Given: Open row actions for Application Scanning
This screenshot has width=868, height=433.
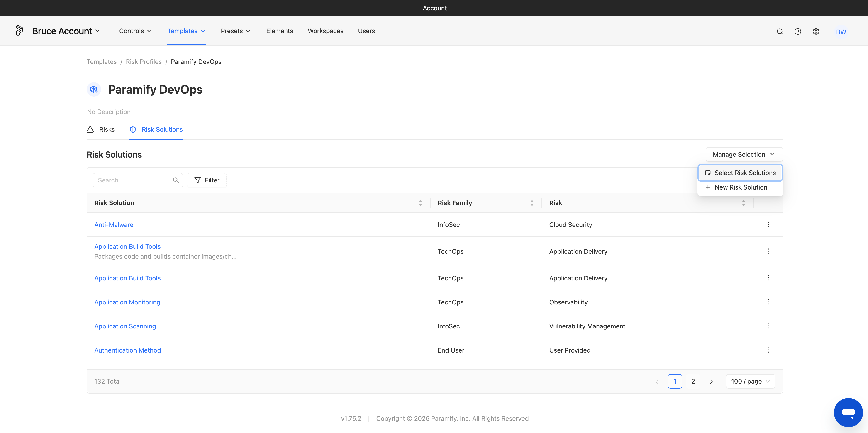Looking at the screenshot, I should (768, 326).
